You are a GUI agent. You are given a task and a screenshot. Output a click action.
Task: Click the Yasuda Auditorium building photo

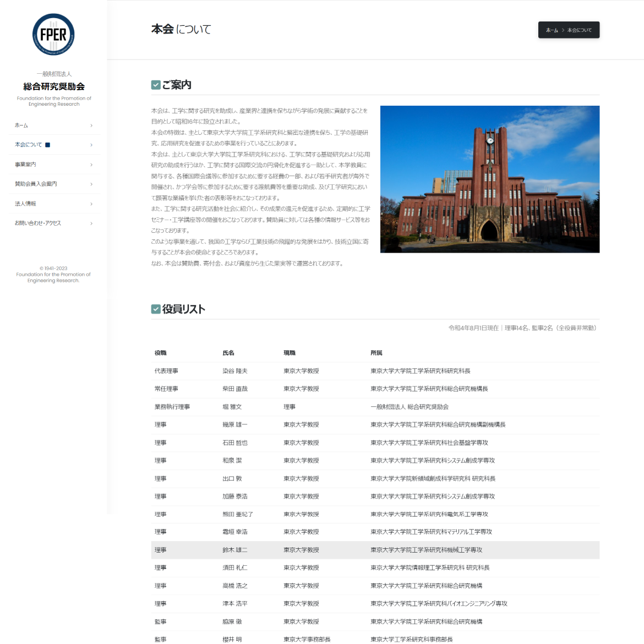(x=489, y=179)
